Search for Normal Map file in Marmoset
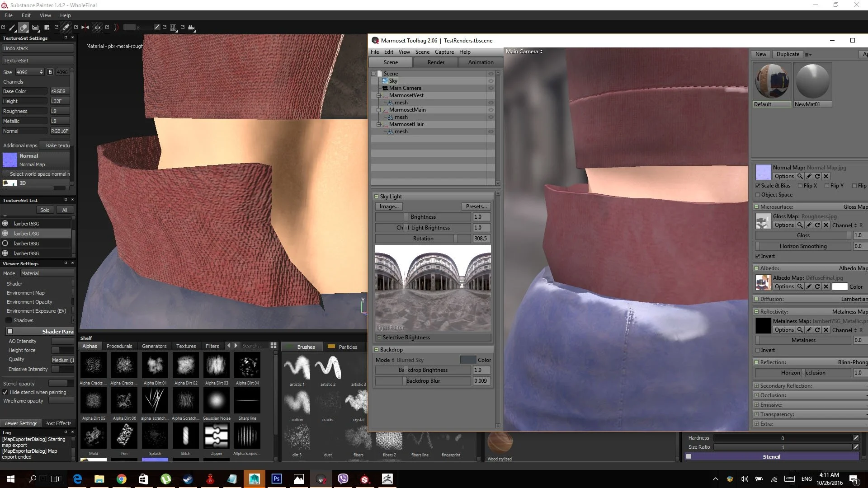The height and width of the screenshot is (488, 868). point(800,176)
